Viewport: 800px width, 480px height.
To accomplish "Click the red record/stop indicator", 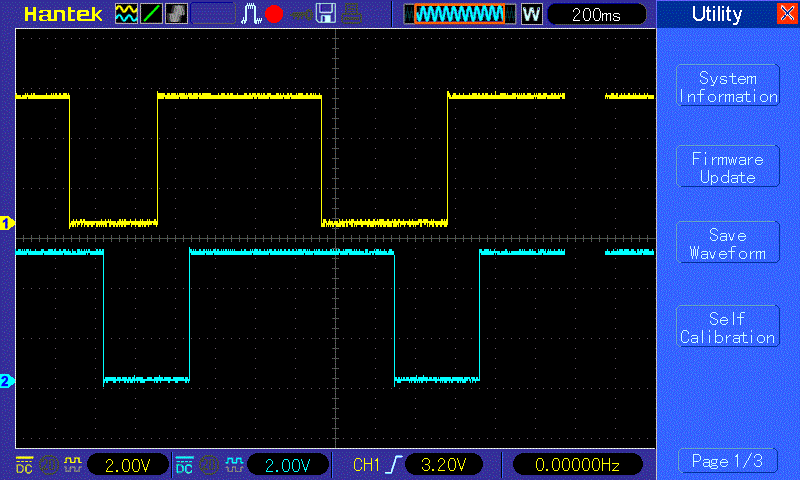I will click(274, 14).
